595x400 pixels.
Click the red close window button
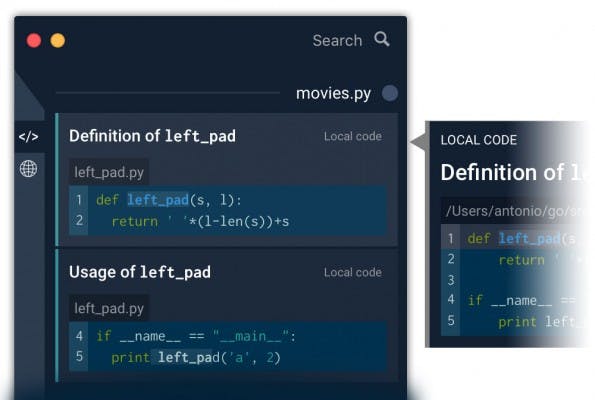click(34, 41)
